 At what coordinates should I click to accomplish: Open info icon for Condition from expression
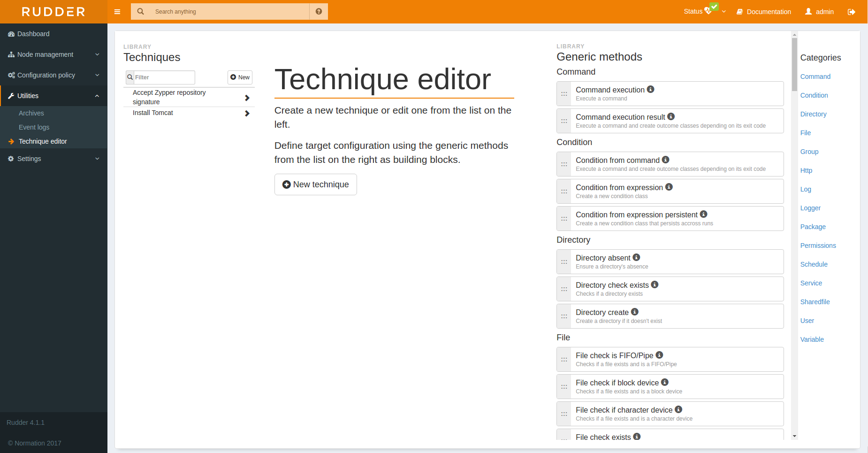669,187
